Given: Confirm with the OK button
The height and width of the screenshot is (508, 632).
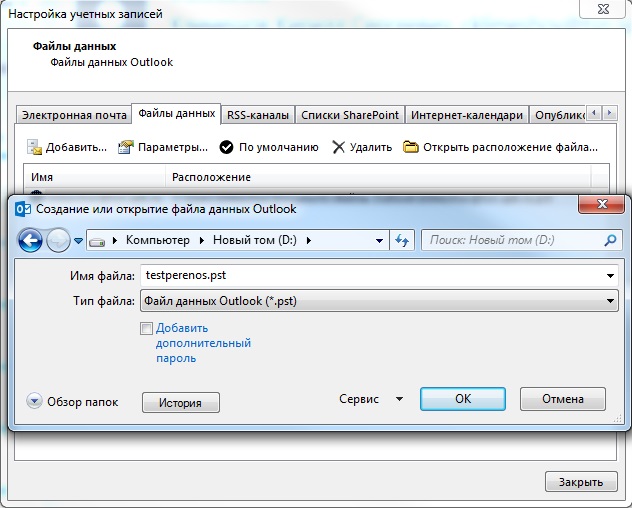Looking at the screenshot, I should point(463,399).
